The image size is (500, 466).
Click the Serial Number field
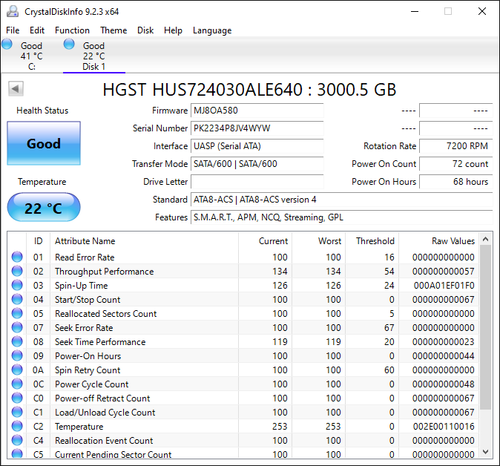coord(257,128)
